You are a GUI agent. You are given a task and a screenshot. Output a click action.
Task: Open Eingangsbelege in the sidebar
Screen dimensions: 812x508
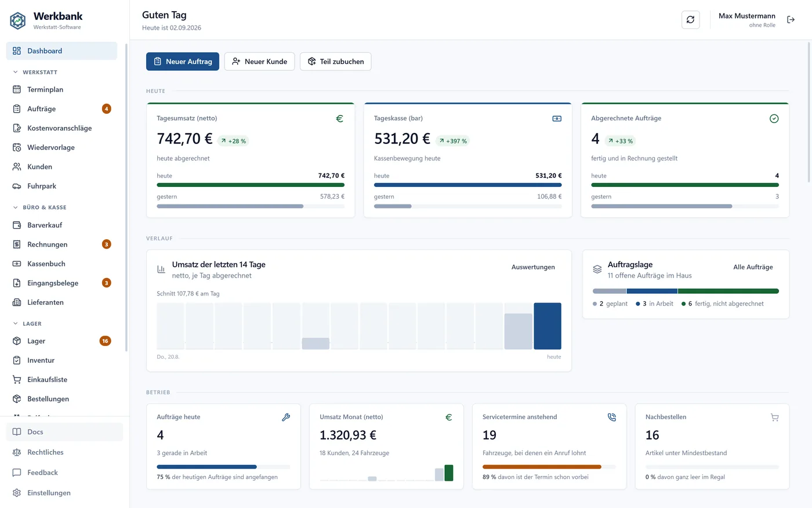(x=61, y=283)
